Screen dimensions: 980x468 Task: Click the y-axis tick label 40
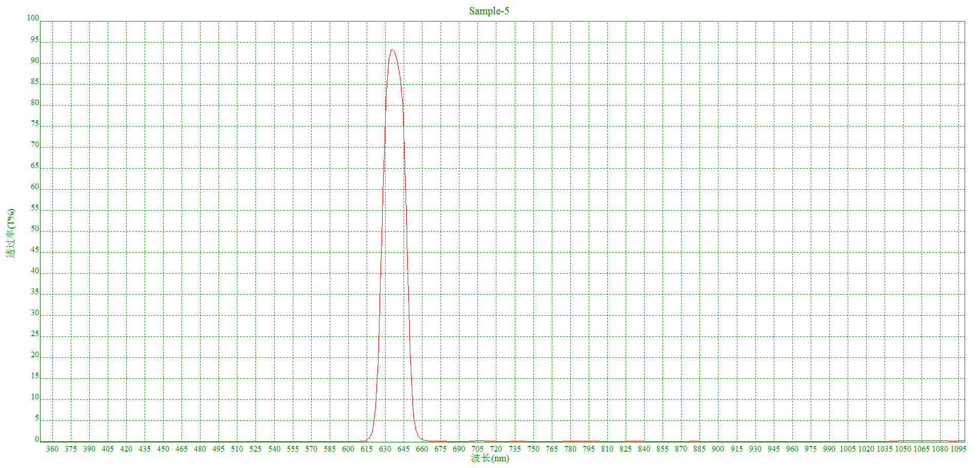[35, 271]
